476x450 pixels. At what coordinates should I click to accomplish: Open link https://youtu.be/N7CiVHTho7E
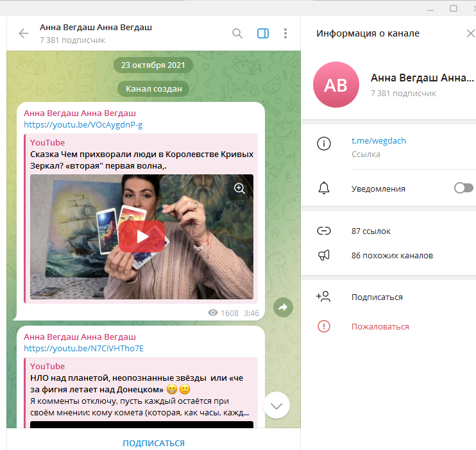[84, 348]
